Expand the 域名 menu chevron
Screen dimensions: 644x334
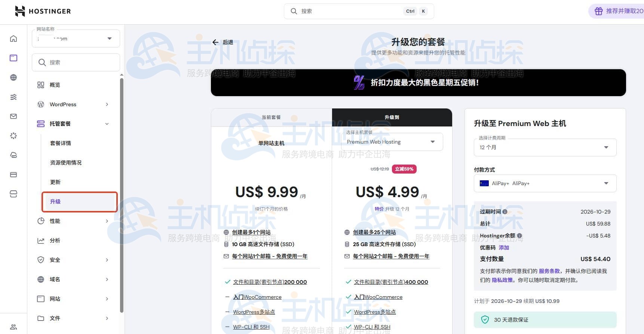pyautogui.click(x=107, y=279)
